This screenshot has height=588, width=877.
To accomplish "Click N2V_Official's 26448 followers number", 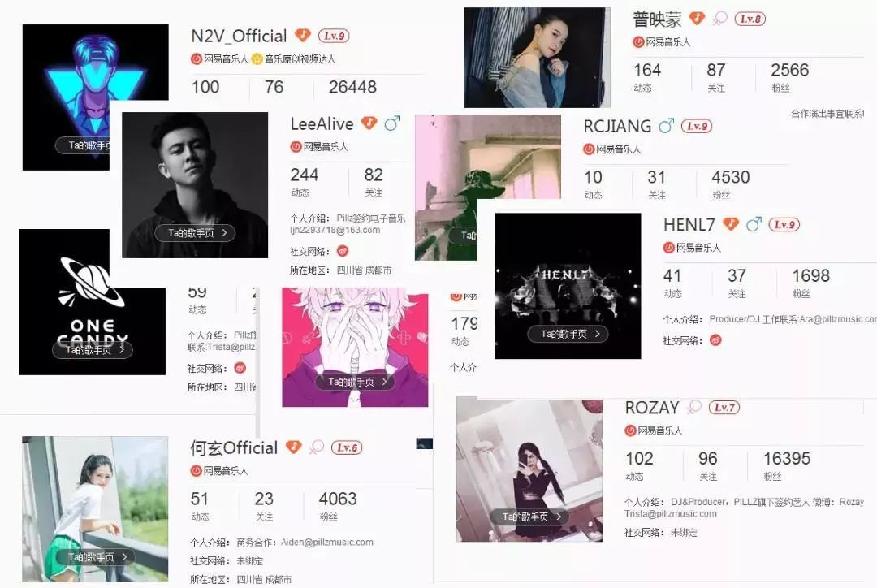I will pos(352,87).
